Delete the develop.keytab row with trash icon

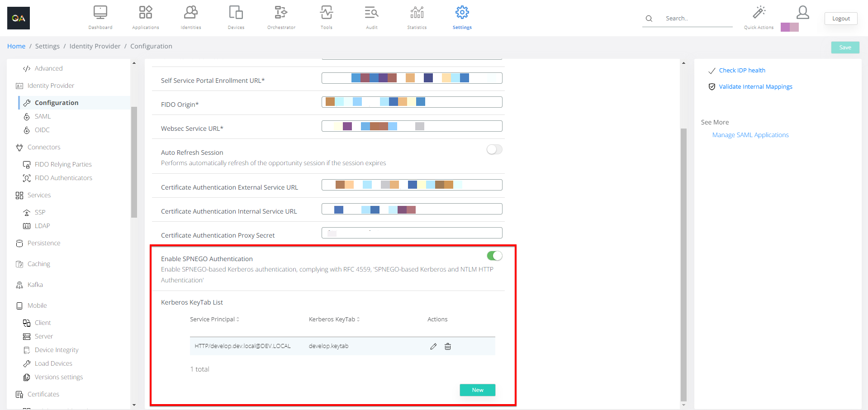(x=448, y=346)
